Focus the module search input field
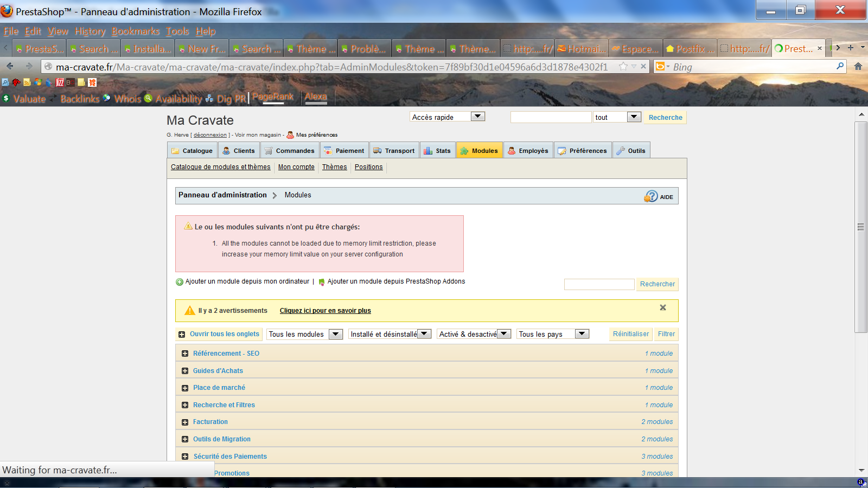This screenshot has width=868, height=488. click(x=599, y=284)
